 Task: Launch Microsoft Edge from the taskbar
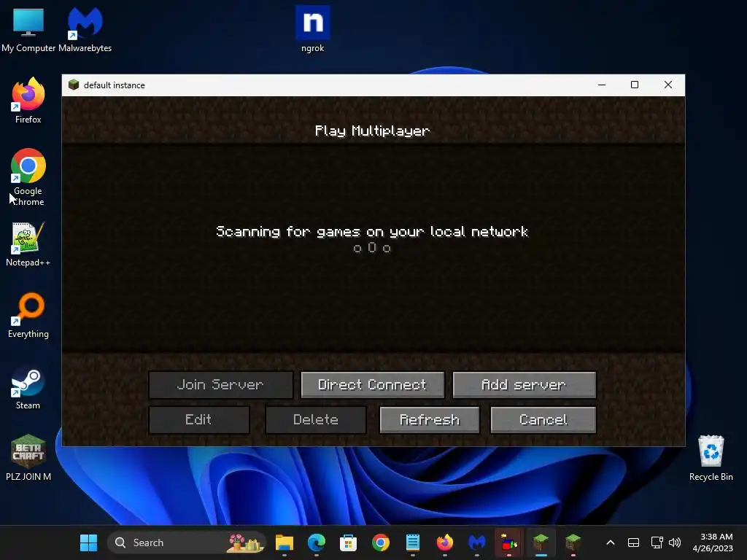(317, 542)
